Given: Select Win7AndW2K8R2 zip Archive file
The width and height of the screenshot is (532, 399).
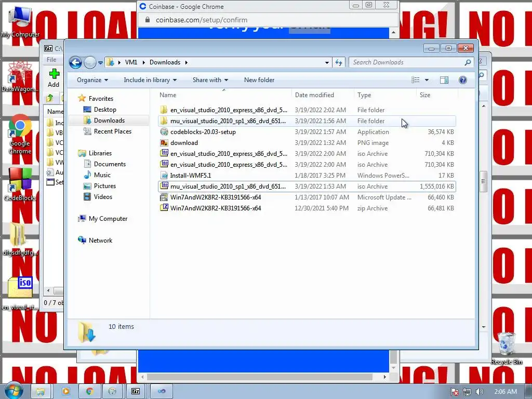Looking at the screenshot, I should (x=307, y=208).
